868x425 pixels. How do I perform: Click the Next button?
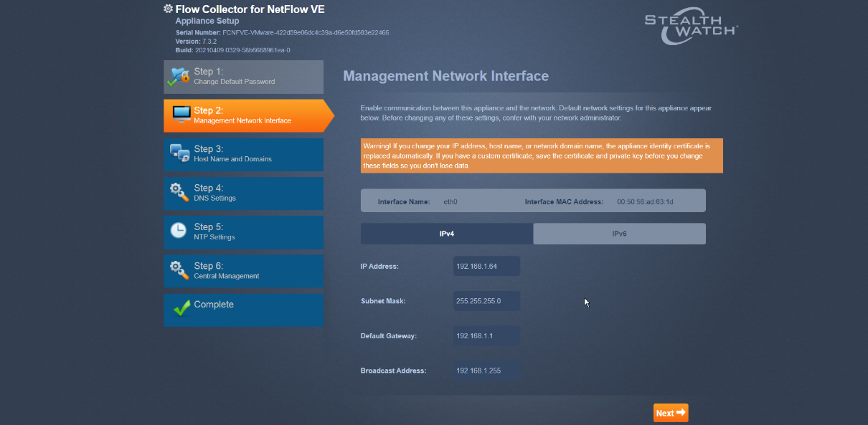pyautogui.click(x=671, y=413)
